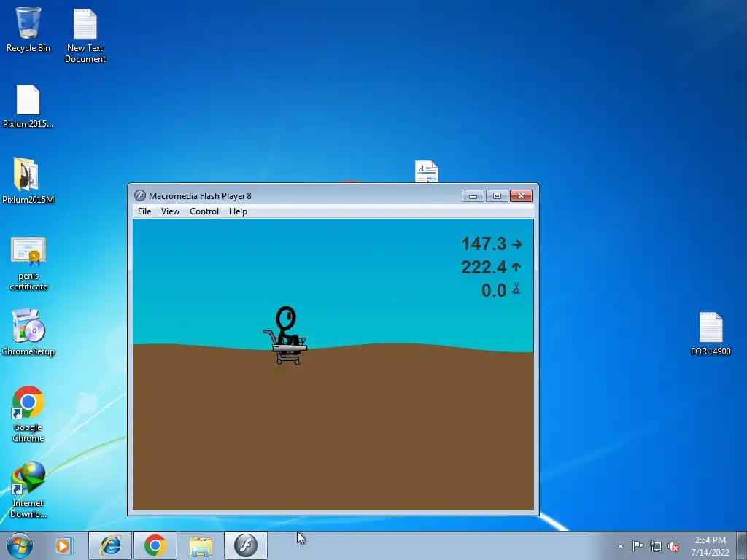Viewport: 747px width, 560px height.
Task: Click the Action Center flag icon
Action: click(x=638, y=546)
